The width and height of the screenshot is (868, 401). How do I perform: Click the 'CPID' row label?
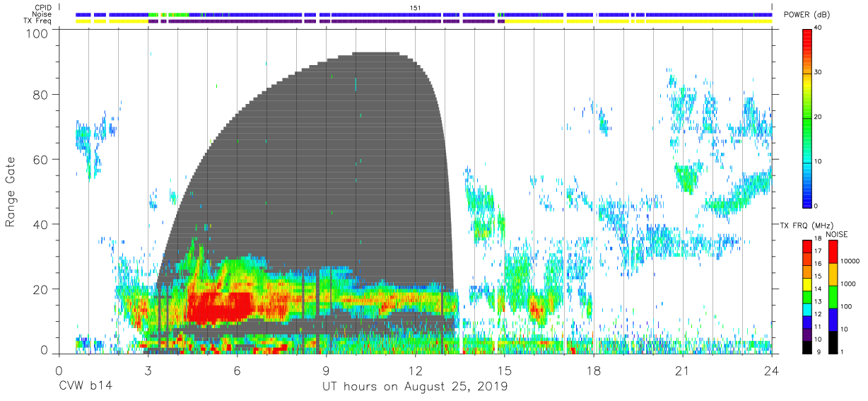click(x=43, y=7)
